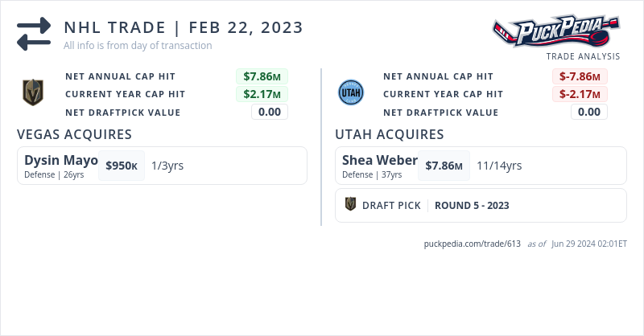The width and height of the screenshot is (644, 336).
Task: Click the Vegas Golden Knights team logo
Action: click(32, 93)
